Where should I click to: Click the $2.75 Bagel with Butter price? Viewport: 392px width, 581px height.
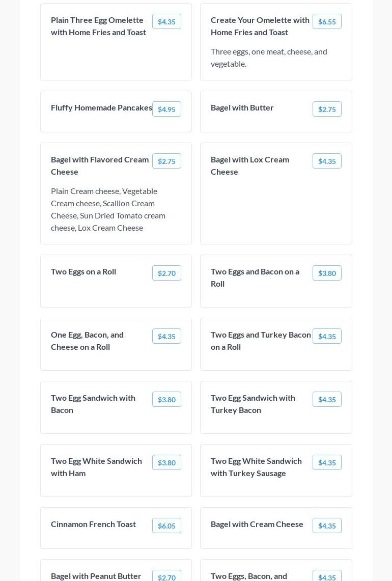click(x=327, y=109)
